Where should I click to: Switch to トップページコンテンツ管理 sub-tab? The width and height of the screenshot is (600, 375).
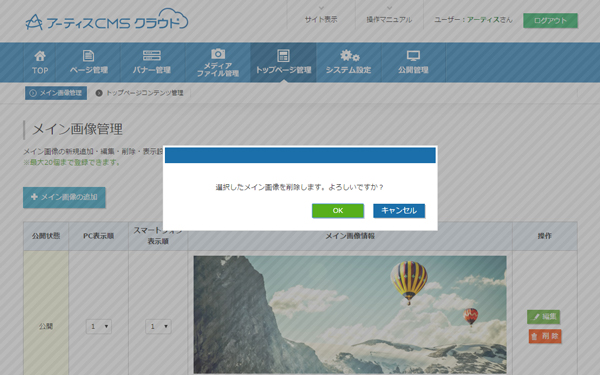click(x=140, y=93)
